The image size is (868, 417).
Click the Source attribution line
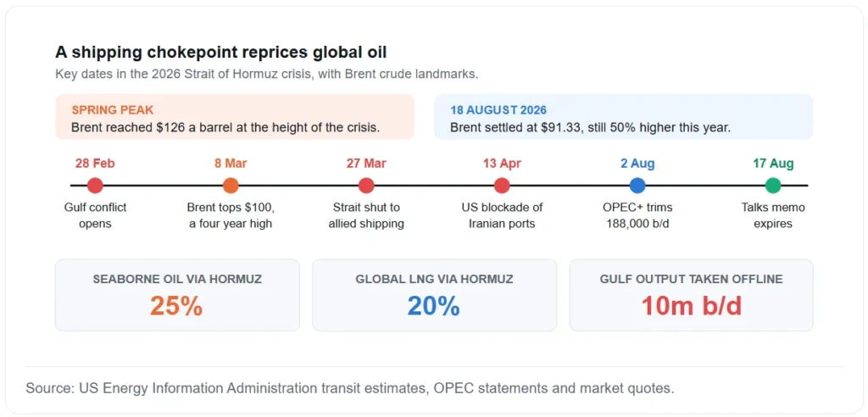[x=350, y=388]
